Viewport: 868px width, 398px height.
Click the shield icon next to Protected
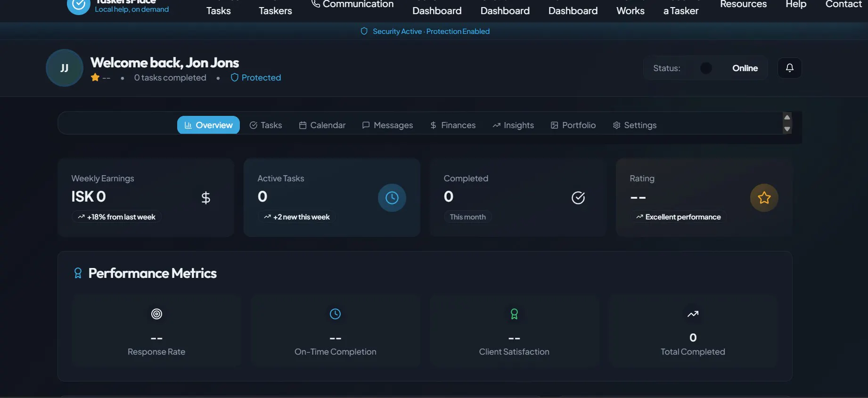point(234,77)
